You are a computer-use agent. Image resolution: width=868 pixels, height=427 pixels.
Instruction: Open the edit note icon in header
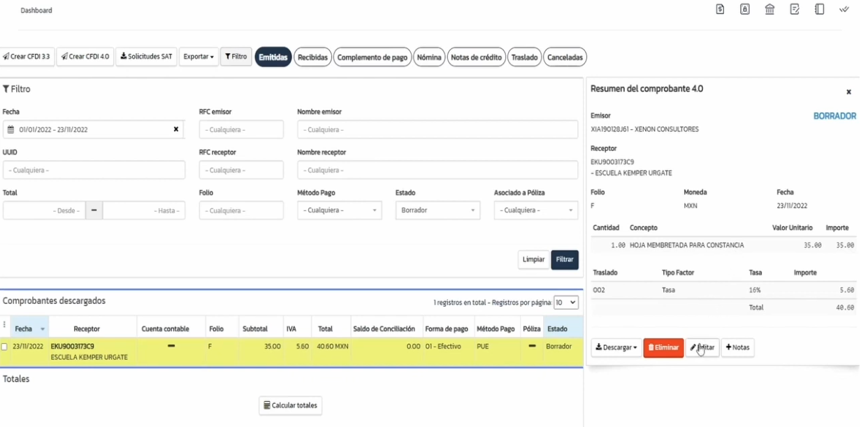click(795, 9)
